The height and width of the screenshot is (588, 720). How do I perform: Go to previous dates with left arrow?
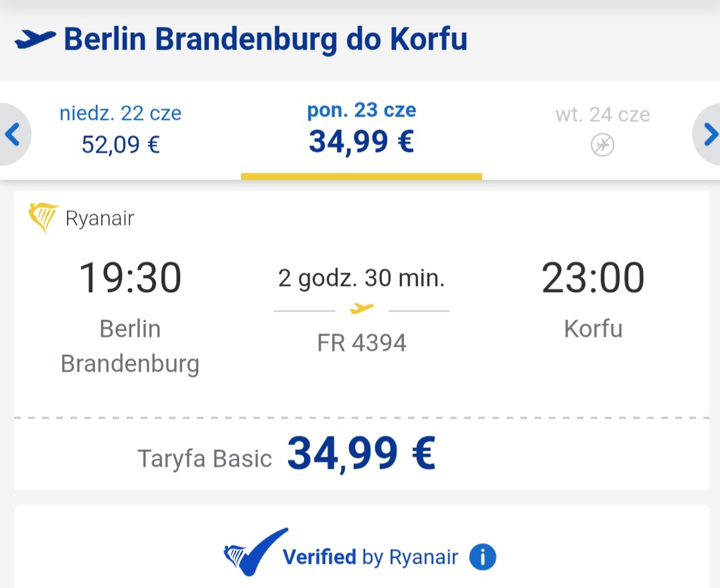(x=13, y=135)
